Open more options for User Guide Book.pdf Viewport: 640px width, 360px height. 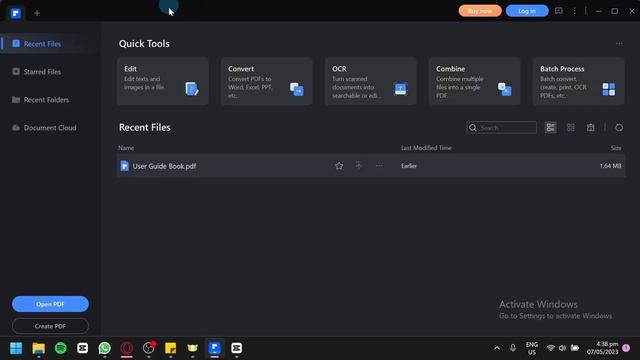point(379,166)
